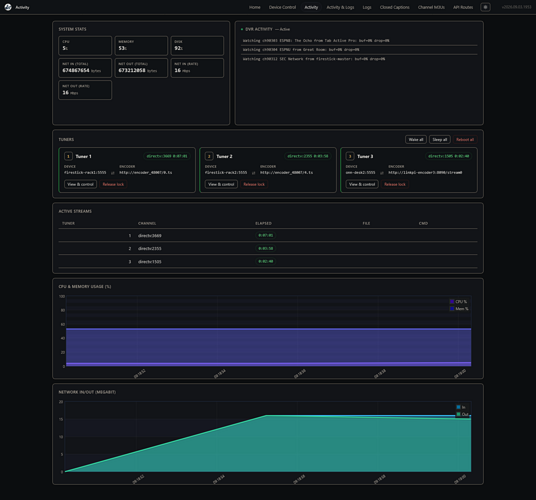Viewport: 536px width, 500px height.
Task: Click the green DVR Activity status dot
Action: (x=242, y=29)
